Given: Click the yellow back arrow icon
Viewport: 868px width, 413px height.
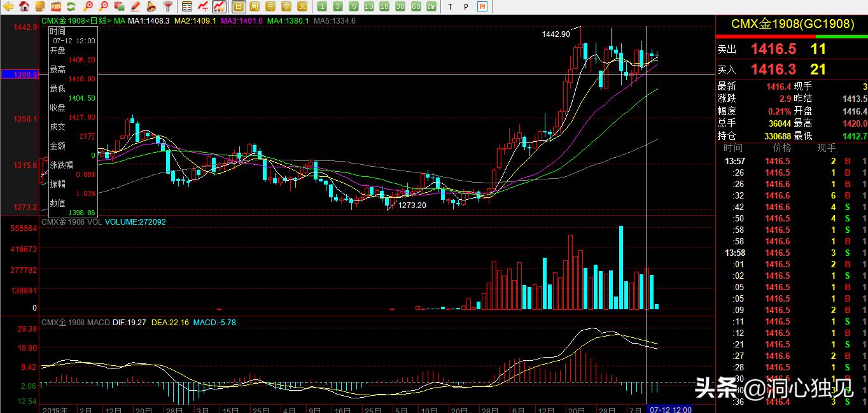Looking at the screenshot, I should [x=8, y=7].
